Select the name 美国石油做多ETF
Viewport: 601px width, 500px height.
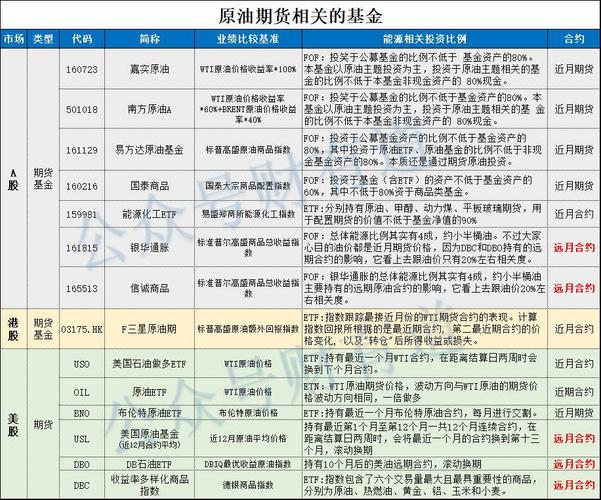pyautogui.click(x=149, y=363)
